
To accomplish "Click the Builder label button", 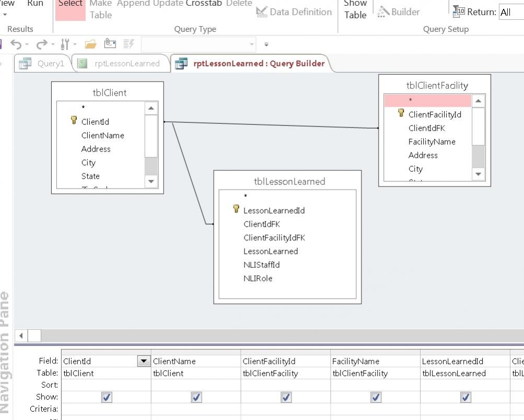I will (x=405, y=12).
